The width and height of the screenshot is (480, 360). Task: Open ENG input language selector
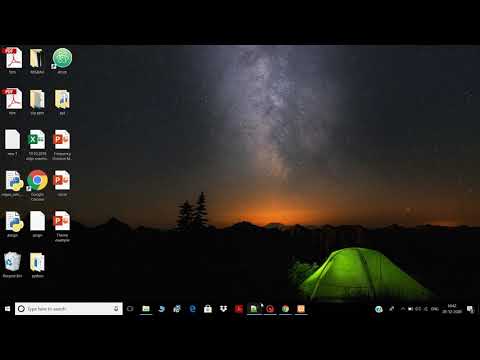(434, 309)
